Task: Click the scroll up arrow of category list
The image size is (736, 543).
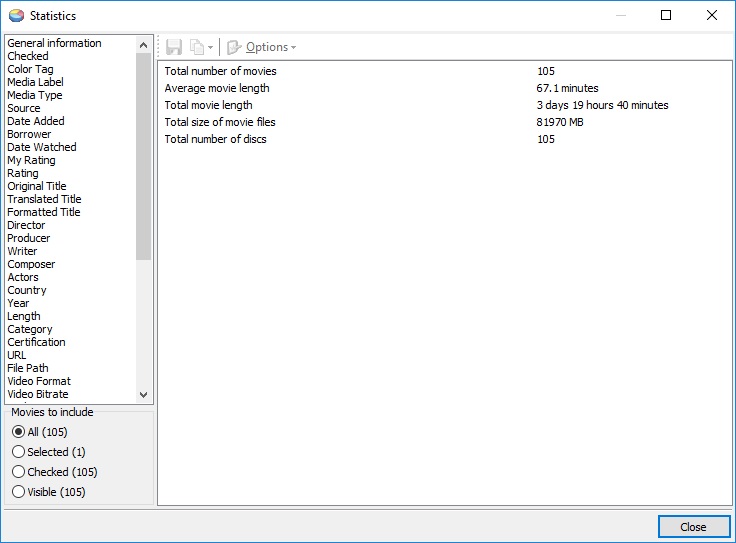Action: (143, 45)
